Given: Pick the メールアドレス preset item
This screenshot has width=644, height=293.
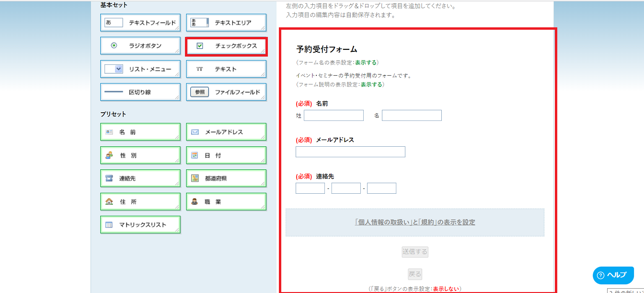Looking at the screenshot, I should click(226, 132).
